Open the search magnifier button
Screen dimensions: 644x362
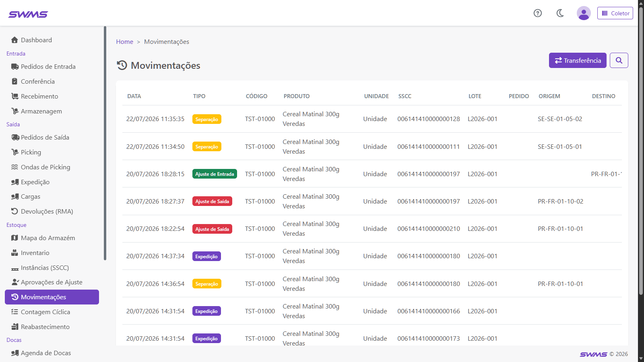pyautogui.click(x=619, y=60)
